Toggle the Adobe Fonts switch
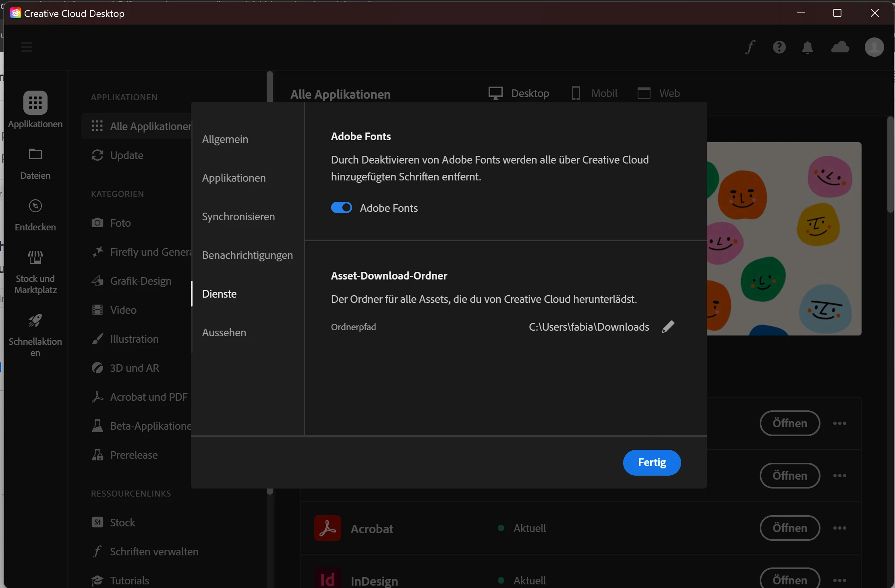This screenshot has height=588, width=895. coord(341,208)
